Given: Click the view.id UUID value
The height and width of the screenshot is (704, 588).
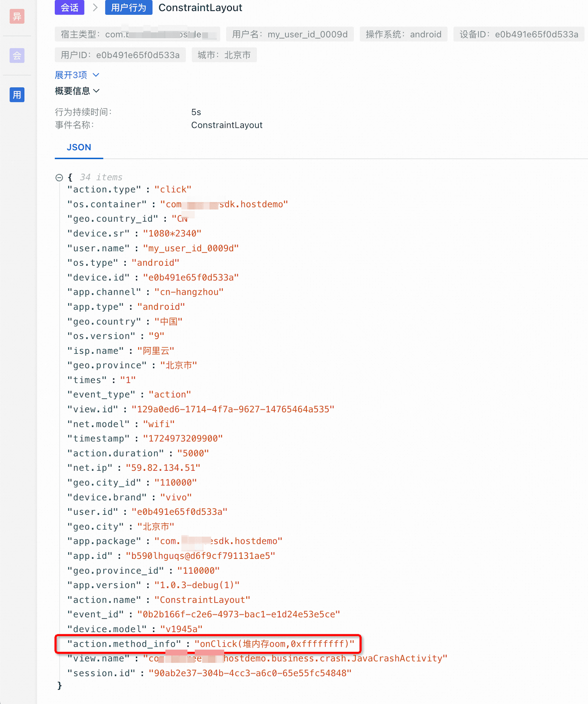Looking at the screenshot, I should tap(233, 409).
